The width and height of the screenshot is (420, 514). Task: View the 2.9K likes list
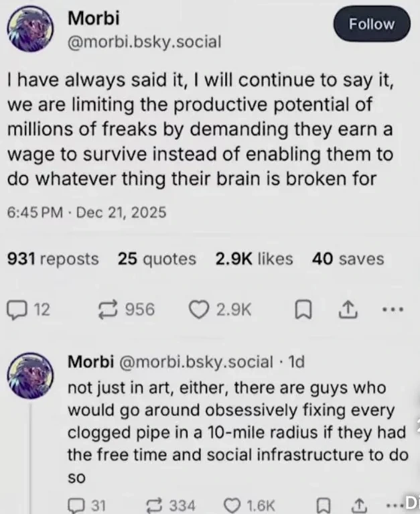[x=254, y=259]
